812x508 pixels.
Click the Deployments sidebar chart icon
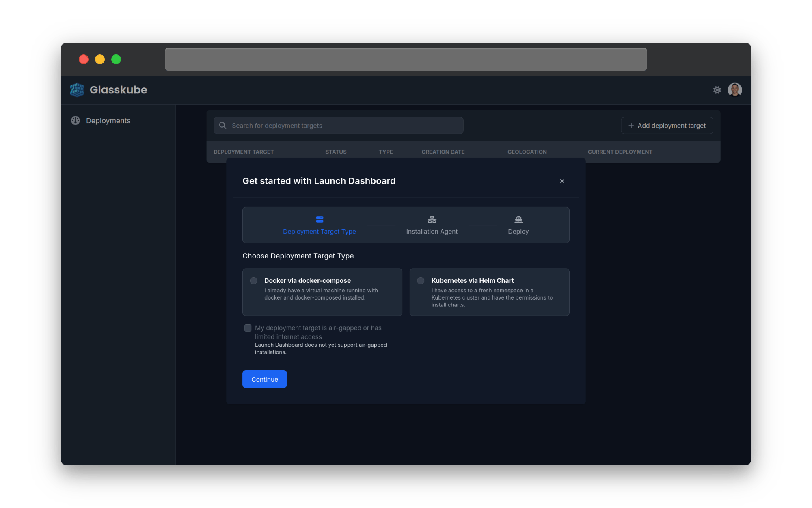[x=76, y=121]
